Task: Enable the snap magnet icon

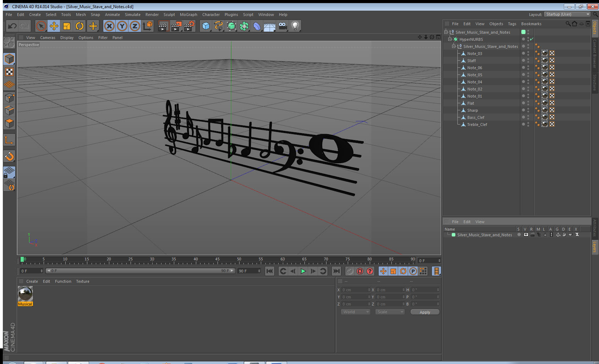Action: coord(9,156)
